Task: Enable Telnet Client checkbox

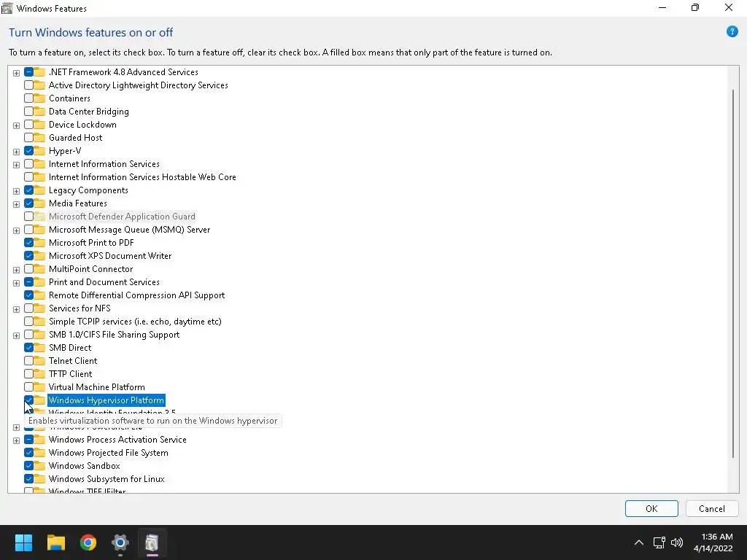Action: click(x=28, y=361)
